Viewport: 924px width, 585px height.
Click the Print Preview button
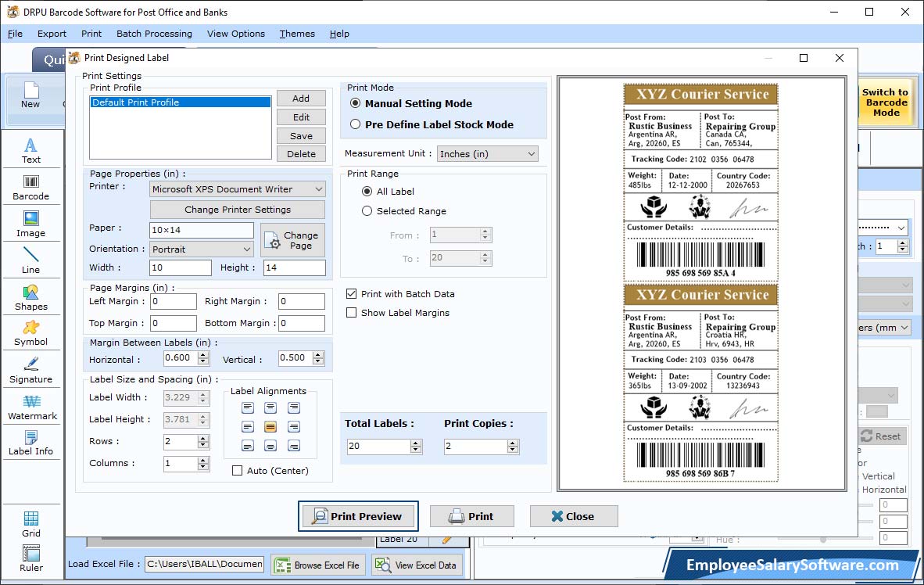(x=358, y=517)
